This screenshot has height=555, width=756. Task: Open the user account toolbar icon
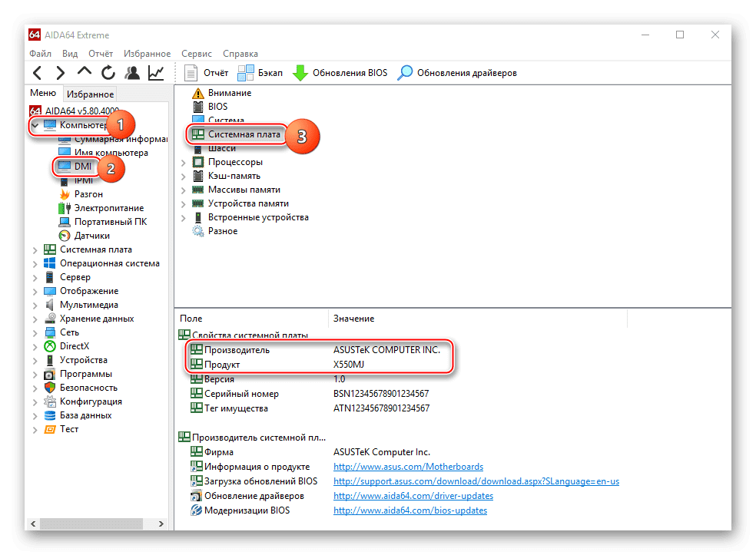132,73
